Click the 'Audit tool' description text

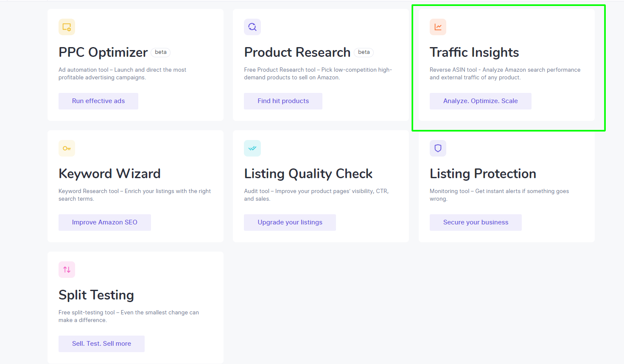point(316,195)
